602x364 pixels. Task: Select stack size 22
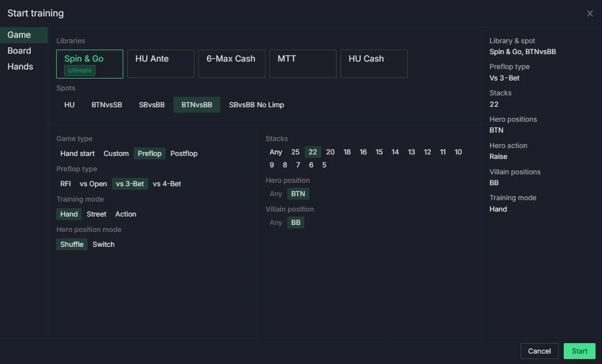(313, 152)
